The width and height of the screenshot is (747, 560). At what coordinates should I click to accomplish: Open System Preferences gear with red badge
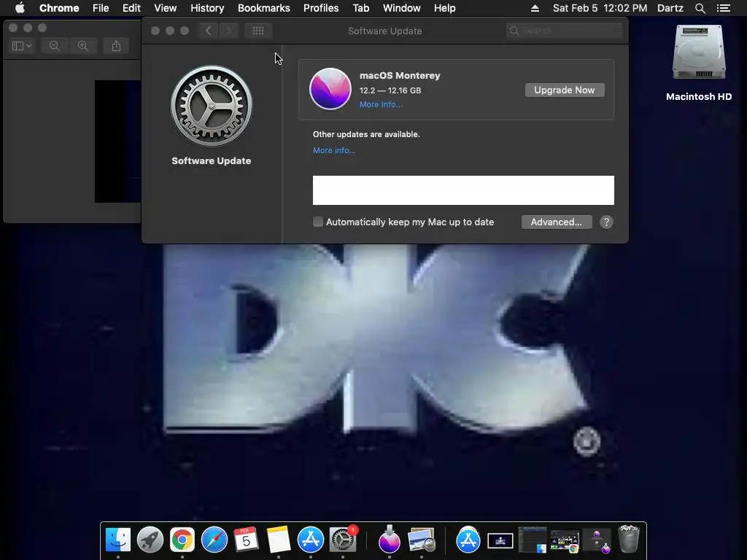343,540
